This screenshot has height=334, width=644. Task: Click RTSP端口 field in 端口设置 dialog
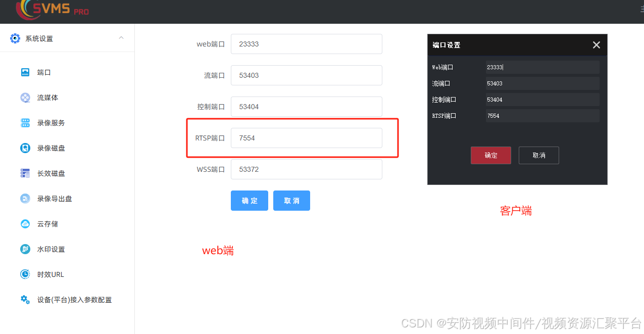click(x=542, y=116)
